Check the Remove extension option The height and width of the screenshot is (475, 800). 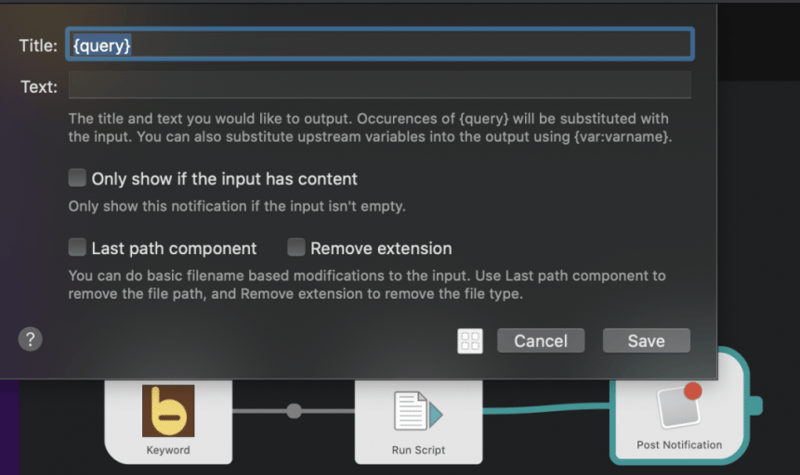296,247
